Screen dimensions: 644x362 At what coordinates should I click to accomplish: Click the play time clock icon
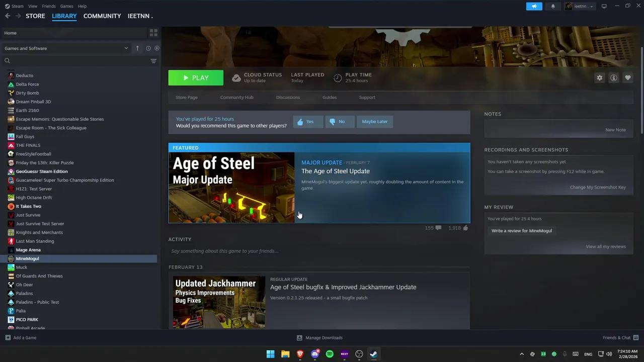338,78
